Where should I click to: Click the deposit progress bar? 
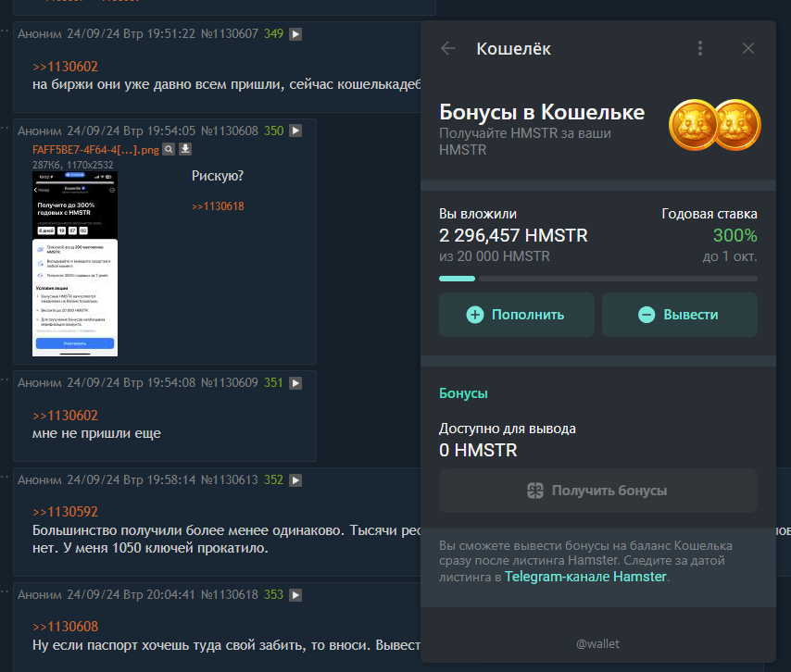597,279
